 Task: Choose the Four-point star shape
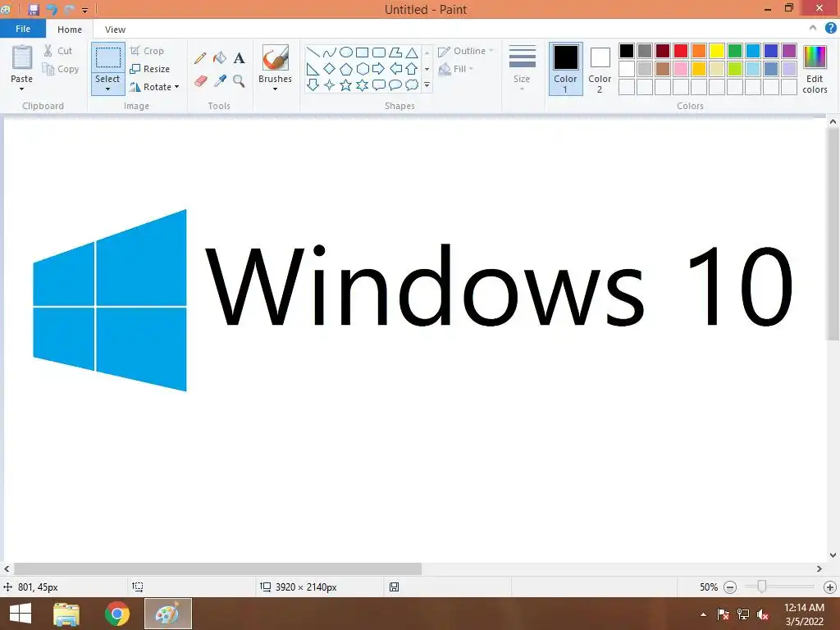tap(330, 84)
